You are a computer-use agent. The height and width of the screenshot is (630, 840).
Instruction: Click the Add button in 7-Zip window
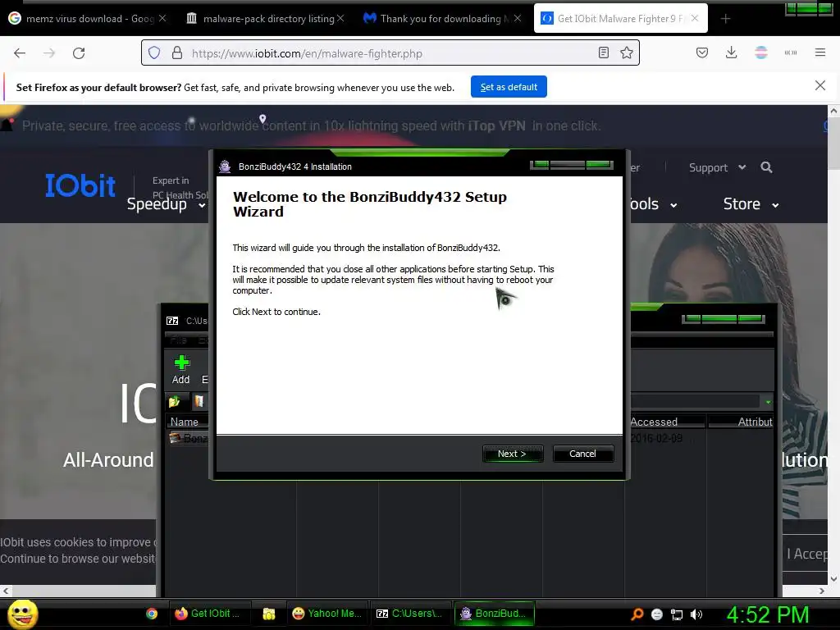(x=181, y=370)
